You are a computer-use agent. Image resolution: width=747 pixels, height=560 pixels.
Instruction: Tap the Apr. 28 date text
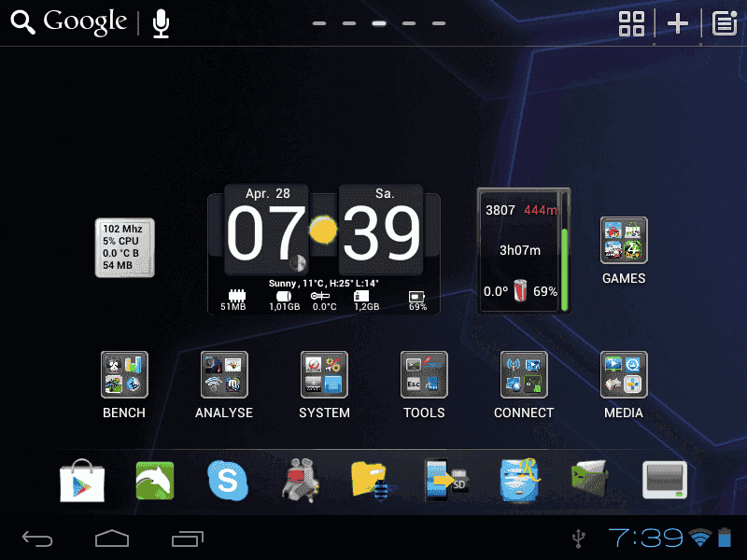268,193
